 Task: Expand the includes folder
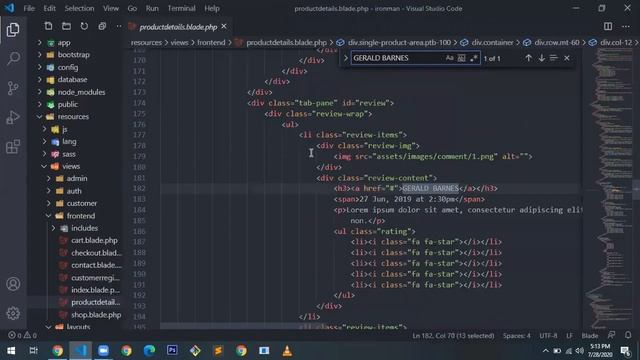pos(84,228)
